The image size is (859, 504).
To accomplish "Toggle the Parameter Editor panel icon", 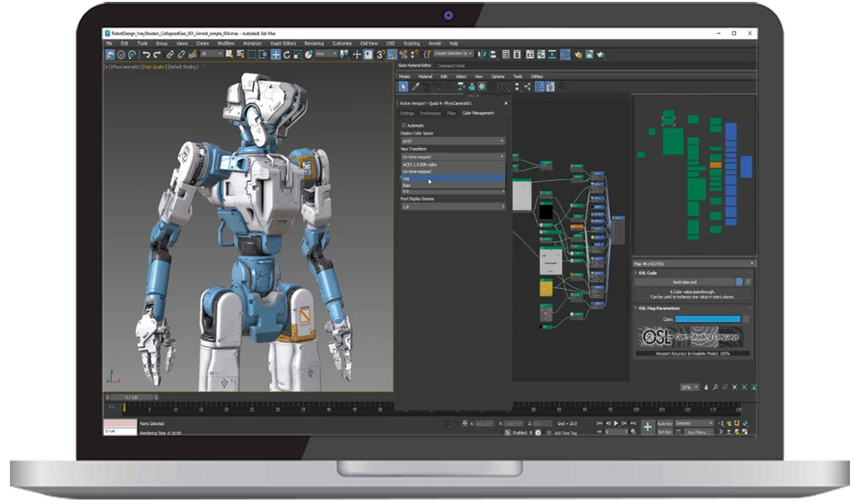I will coord(551,87).
